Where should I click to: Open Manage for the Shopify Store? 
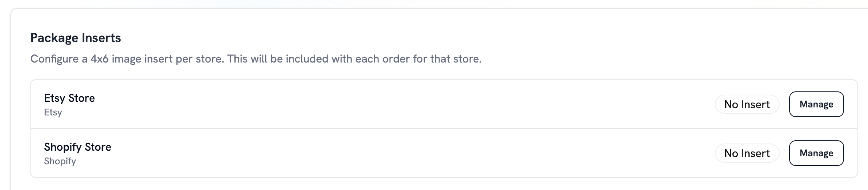tap(816, 153)
